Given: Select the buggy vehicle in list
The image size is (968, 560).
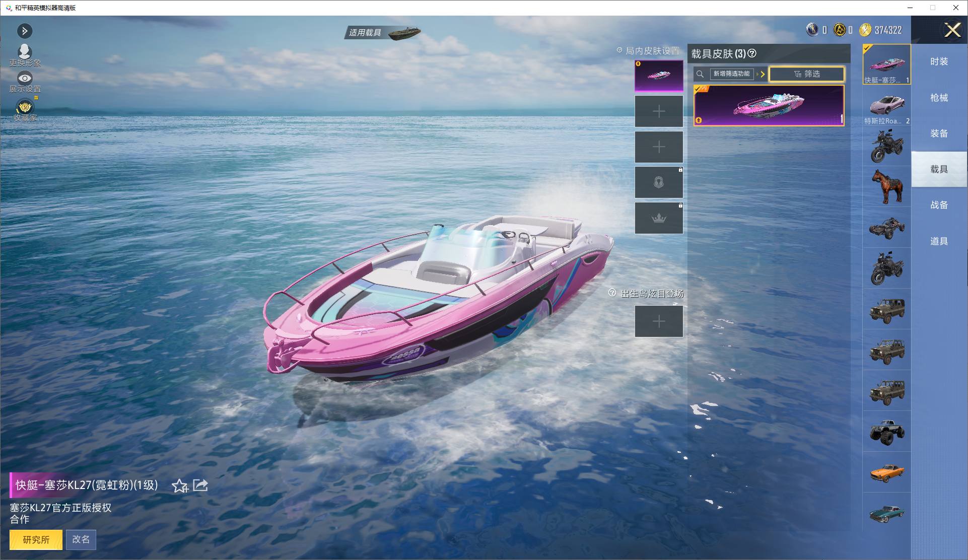Looking at the screenshot, I should 886,228.
